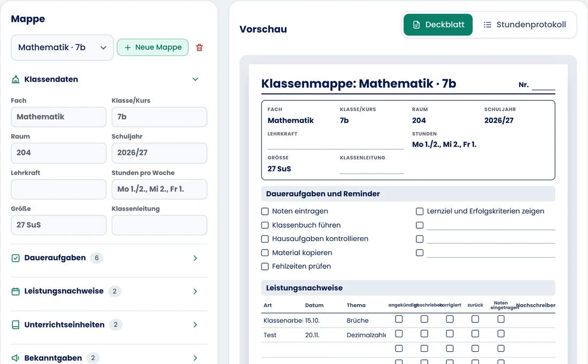This screenshot has height=364, width=588.
Task: Click the Bekanntgaben megaphone icon
Action: pos(16,358)
